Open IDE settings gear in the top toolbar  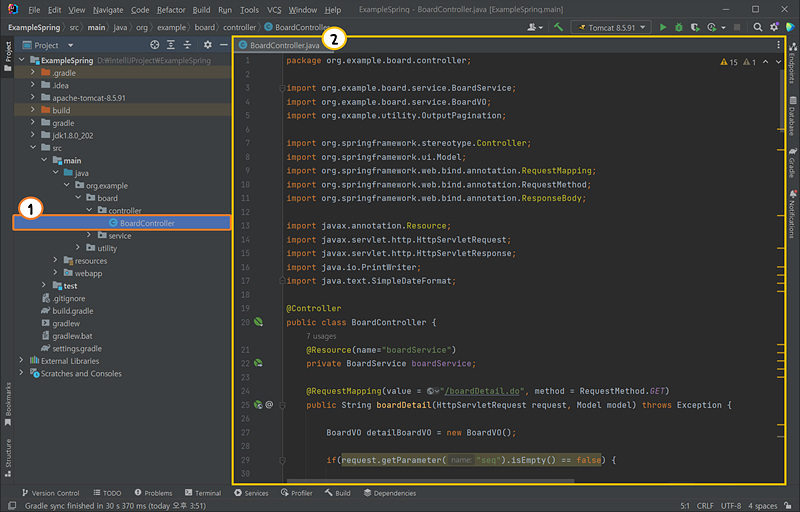tap(774, 27)
